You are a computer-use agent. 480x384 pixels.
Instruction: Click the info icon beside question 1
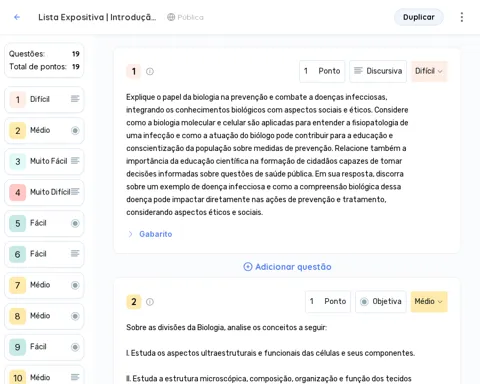[x=150, y=71]
